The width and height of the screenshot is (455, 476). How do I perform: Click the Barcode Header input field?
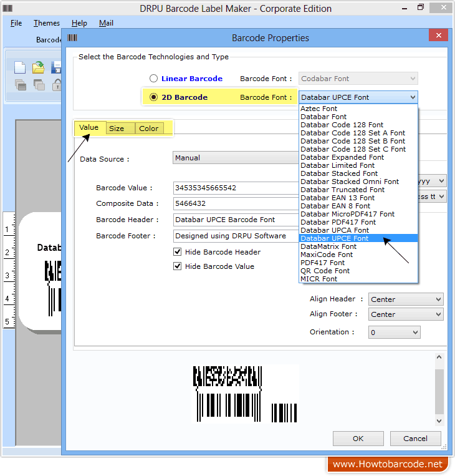coord(236,220)
